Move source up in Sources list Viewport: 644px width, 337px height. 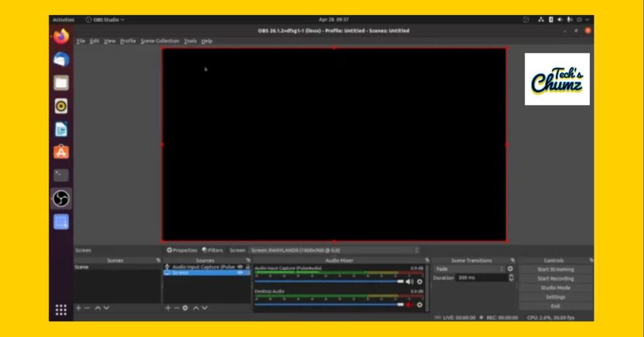tap(196, 308)
